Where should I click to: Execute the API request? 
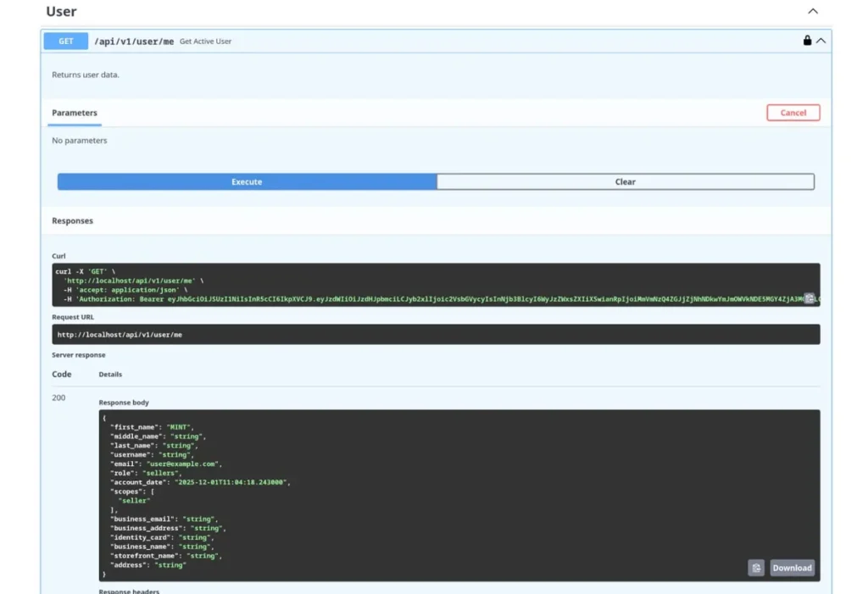247,182
